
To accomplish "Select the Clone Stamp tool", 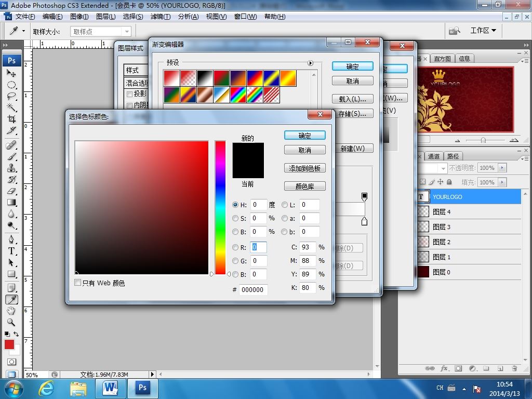I will 11,168.
